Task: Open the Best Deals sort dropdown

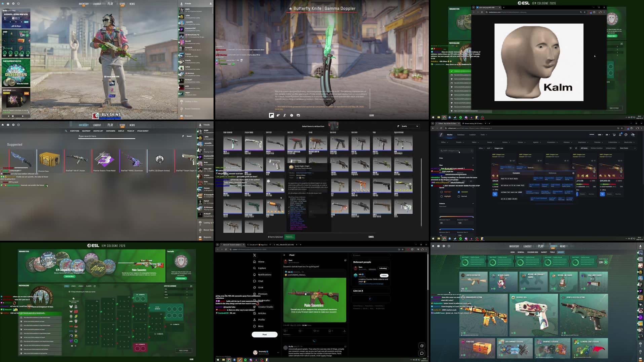Action: point(628,148)
